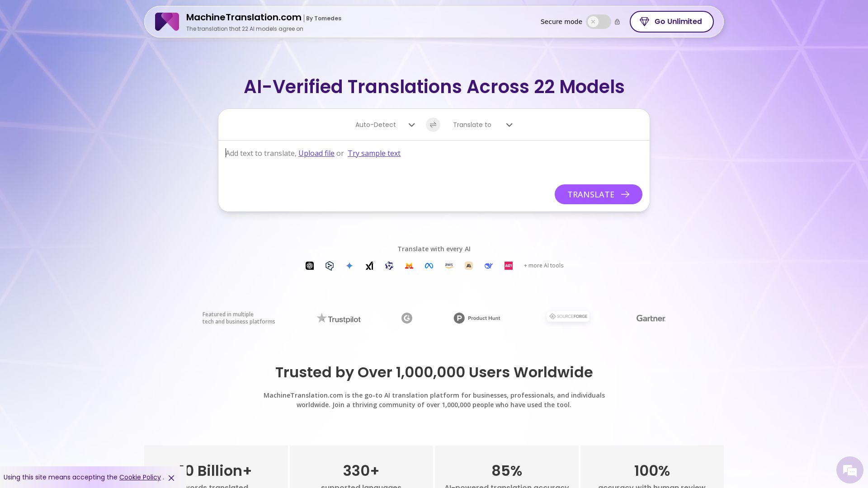Viewport: 868px width, 488px height.
Task: Open the live chat bubble widget
Action: point(849,470)
